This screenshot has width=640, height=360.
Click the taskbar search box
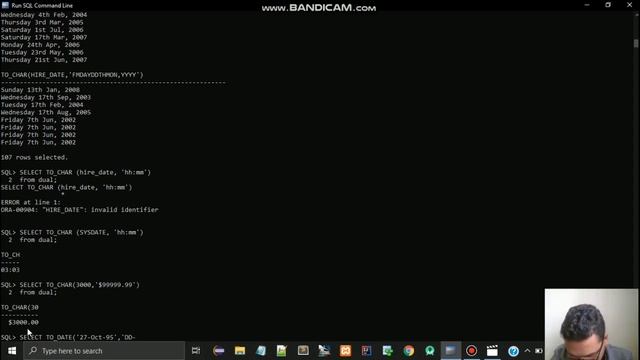click(104, 351)
